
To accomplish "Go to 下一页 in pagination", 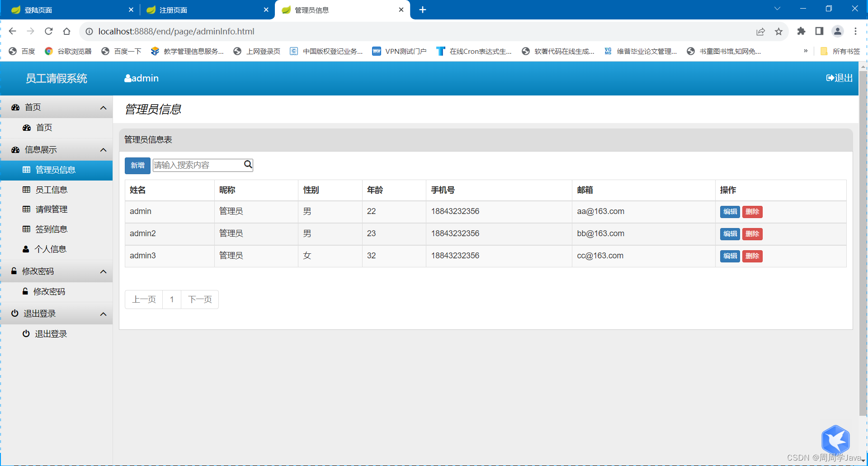I will click(199, 299).
